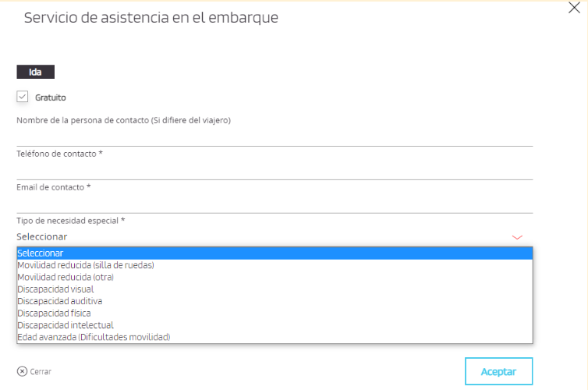Click the Cerrar link text

tap(41, 372)
